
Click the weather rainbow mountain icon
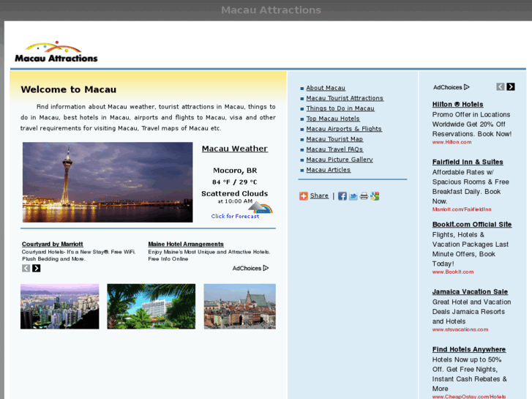pyautogui.click(x=261, y=208)
